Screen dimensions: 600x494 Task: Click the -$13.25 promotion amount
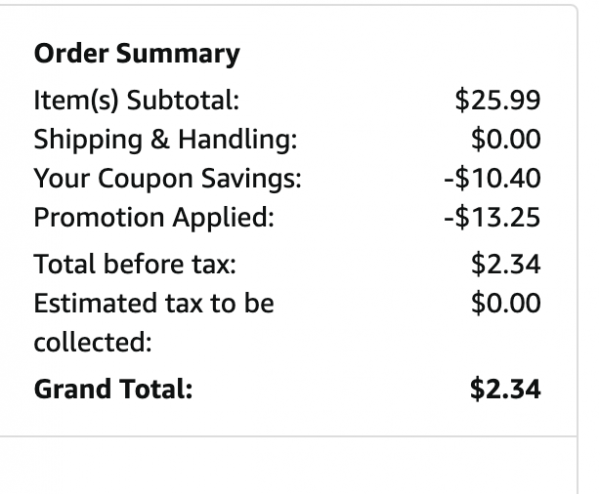click(492, 217)
